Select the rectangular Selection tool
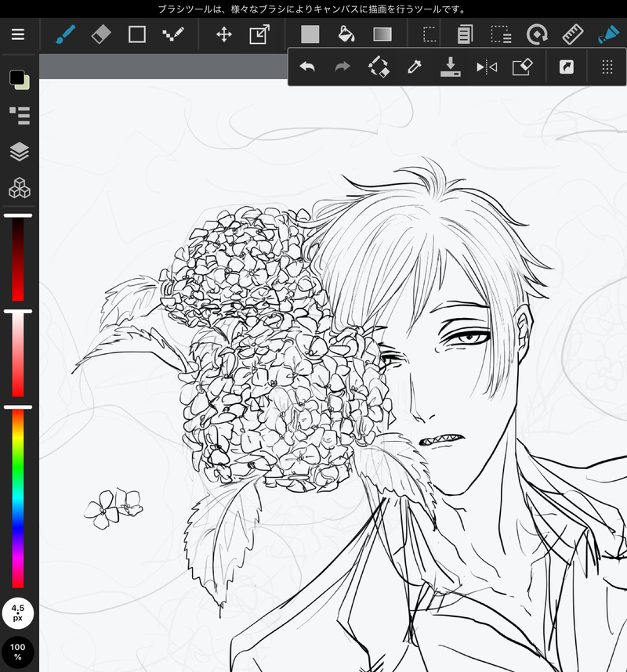Screen dimensions: 627x672 pos(429,34)
